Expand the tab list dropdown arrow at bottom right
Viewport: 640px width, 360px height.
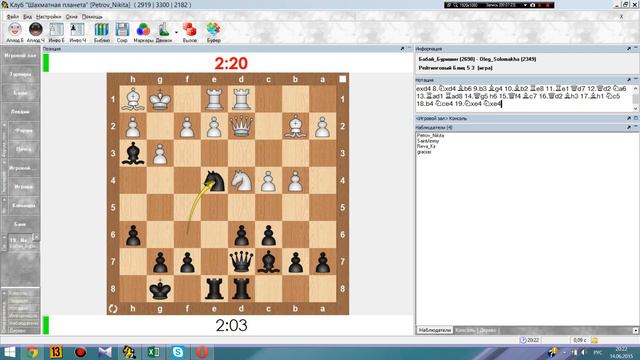click(635, 331)
